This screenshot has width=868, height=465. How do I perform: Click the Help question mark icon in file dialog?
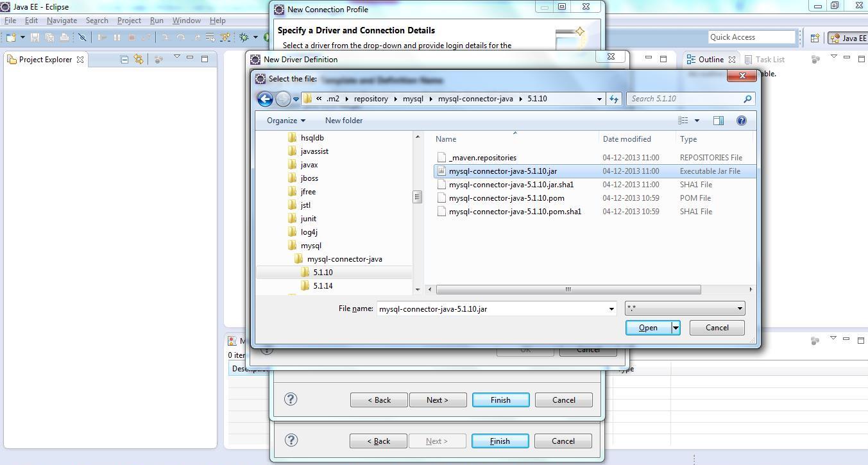coord(742,121)
